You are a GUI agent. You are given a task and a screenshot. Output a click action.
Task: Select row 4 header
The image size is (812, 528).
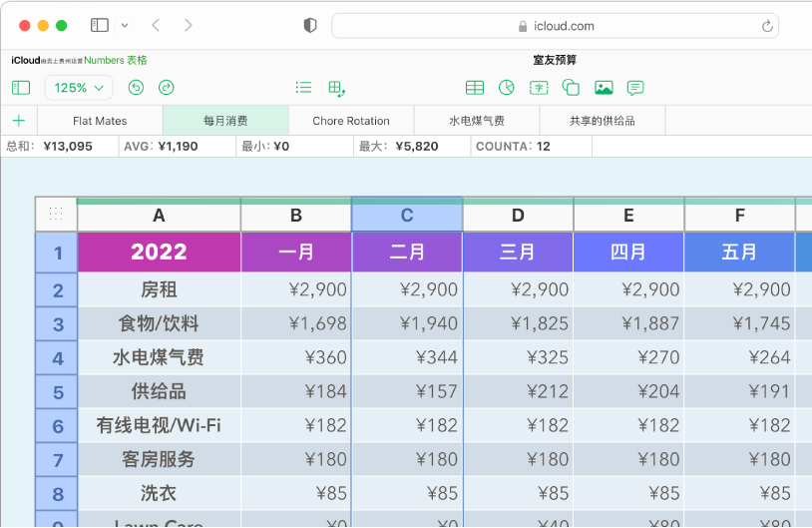pos(57,357)
